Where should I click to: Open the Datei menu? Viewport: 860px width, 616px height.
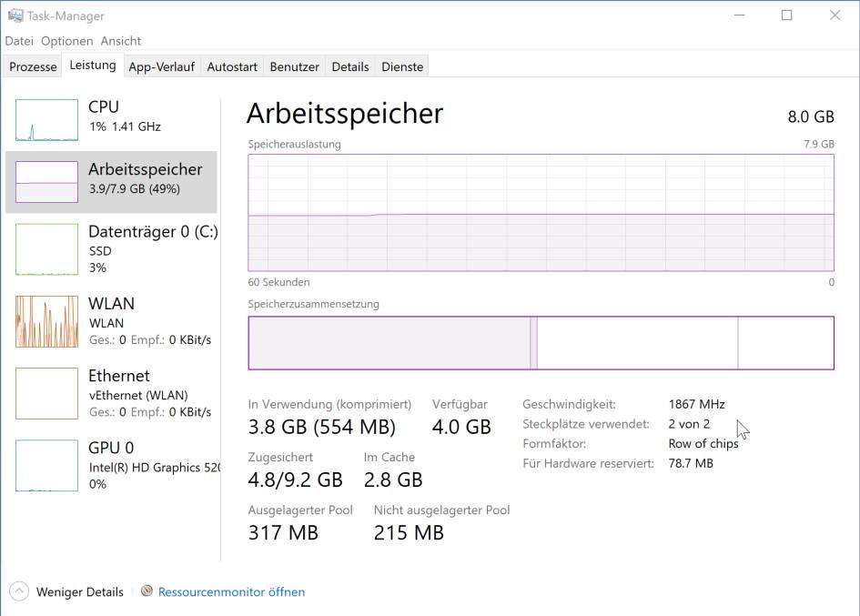point(19,41)
